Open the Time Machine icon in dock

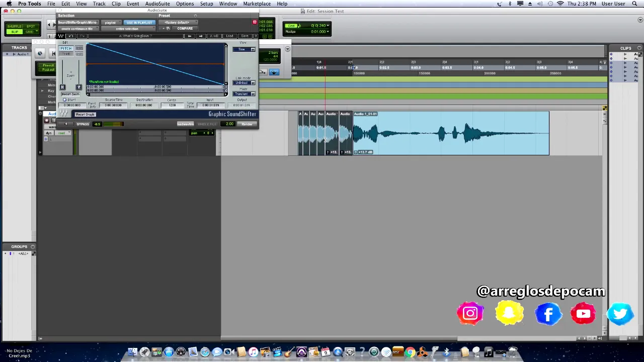pyautogui.click(x=374, y=352)
